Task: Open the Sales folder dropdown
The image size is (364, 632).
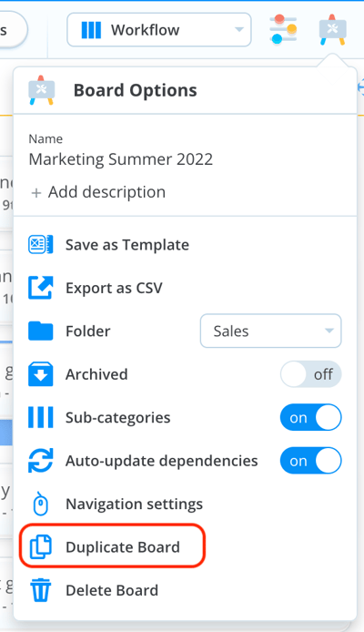Action: (x=270, y=331)
